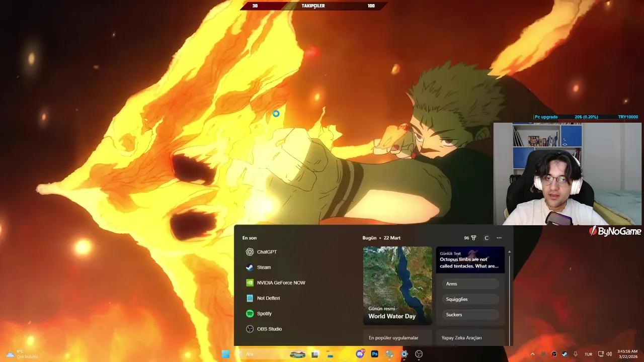The height and width of the screenshot is (362, 644).
Task: Open Not Defteri from recent apps
Action: pos(263,298)
